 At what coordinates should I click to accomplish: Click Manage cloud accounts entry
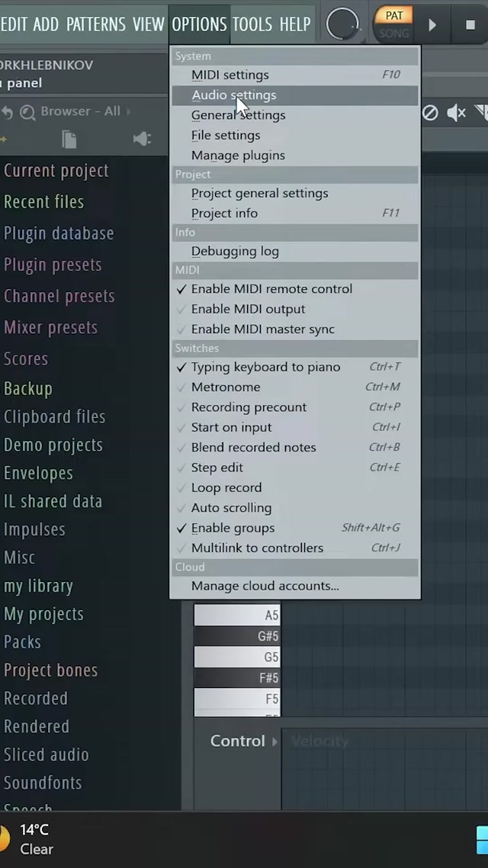pyautogui.click(x=265, y=586)
